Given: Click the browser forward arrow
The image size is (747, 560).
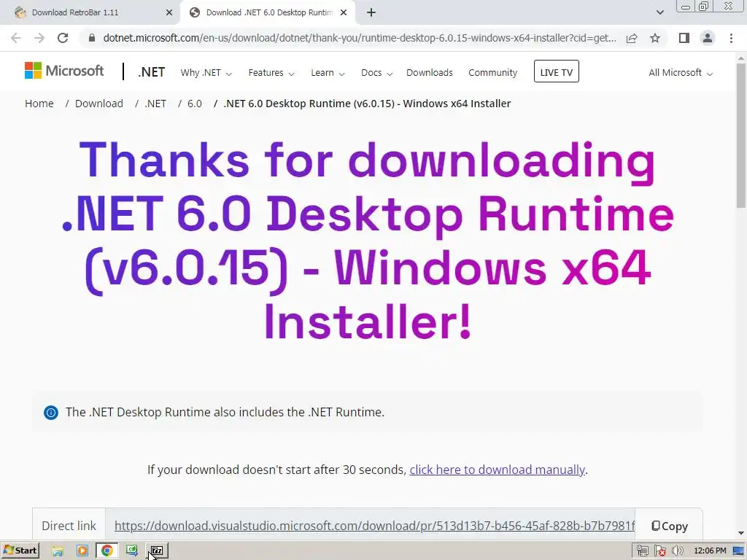Looking at the screenshot, I should tap(39, 38).
